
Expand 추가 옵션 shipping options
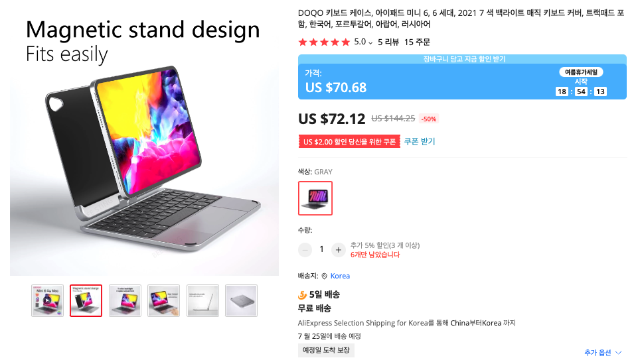(603, 353)
